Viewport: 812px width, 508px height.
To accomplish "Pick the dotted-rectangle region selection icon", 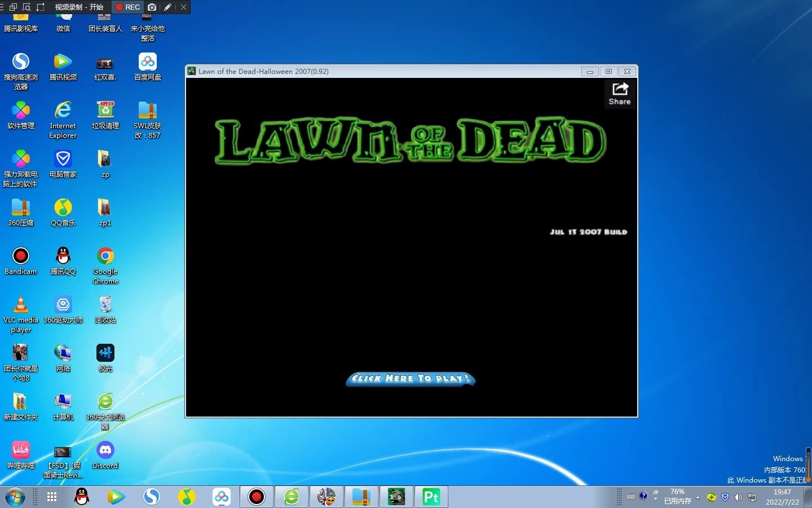I will 41,7.
